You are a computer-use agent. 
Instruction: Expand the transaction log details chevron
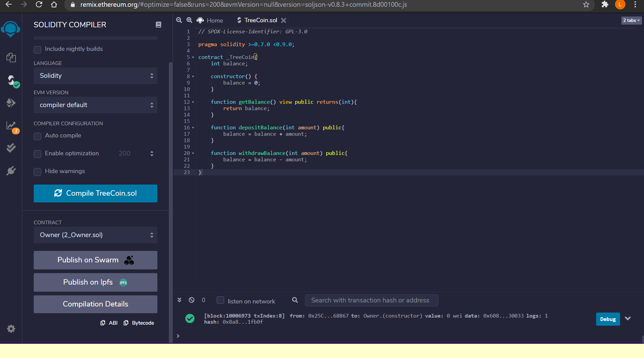coord(627,319)
